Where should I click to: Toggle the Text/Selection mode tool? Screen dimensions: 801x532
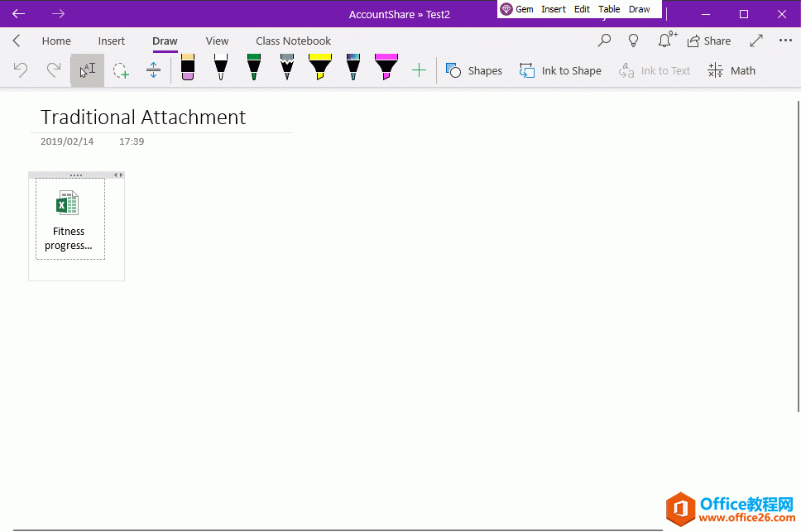tap(87, 70)
